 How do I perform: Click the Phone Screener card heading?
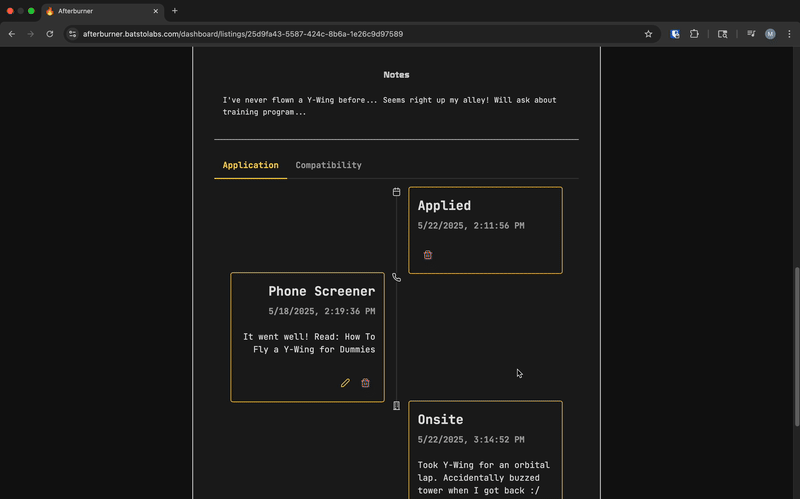pyautogui.click(x=321, y=291)
